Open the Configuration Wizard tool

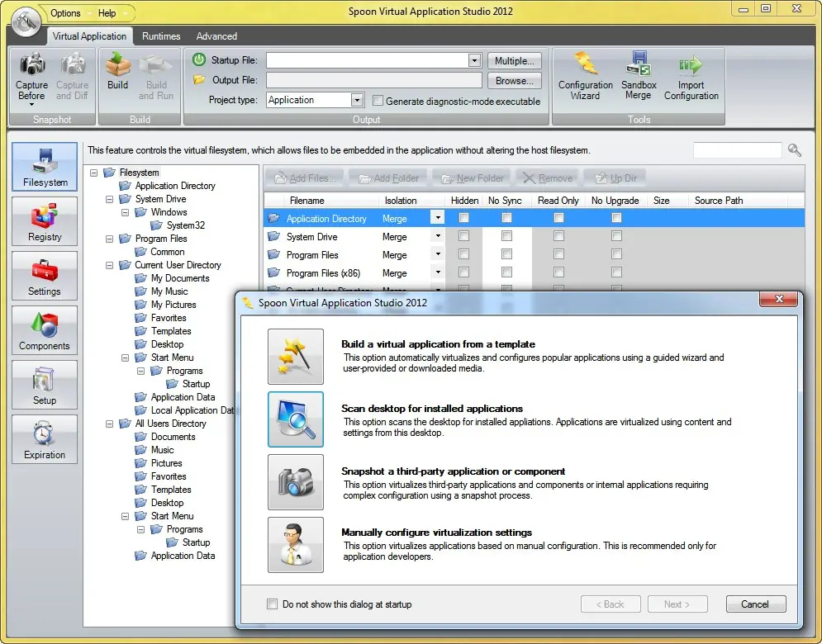(x=585, y=77)
